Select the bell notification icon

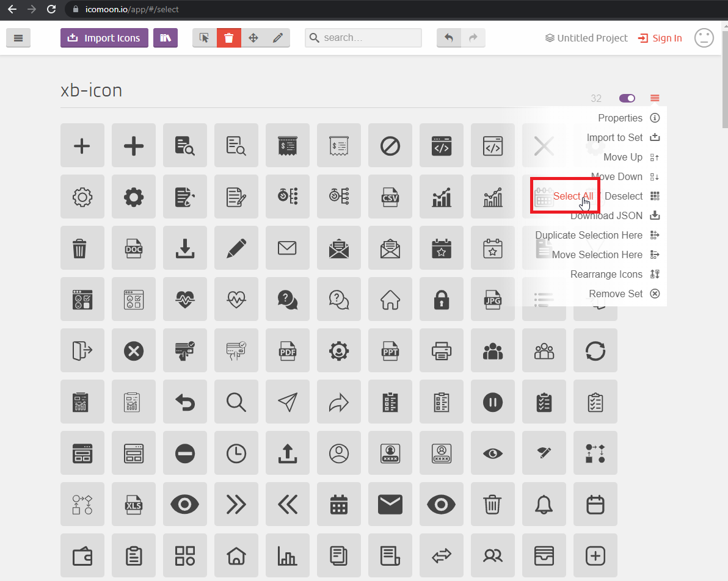pos(544,504)
